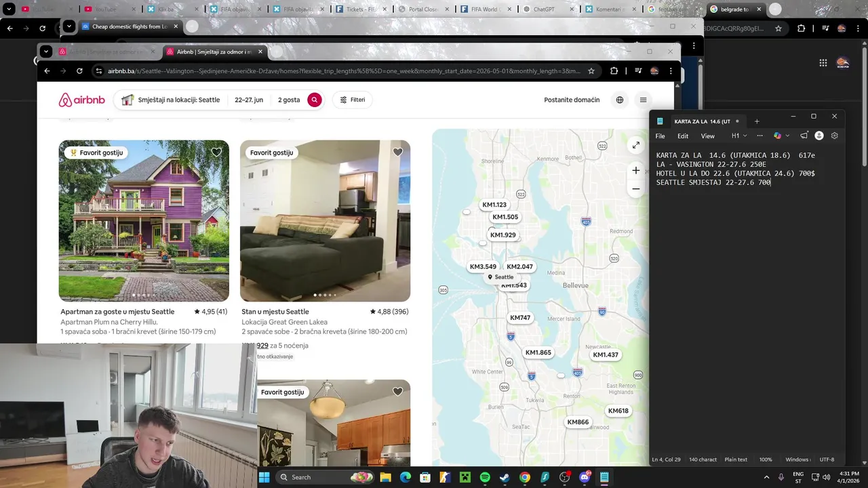Add a new Notepad tab
Viewport: 868px width, 488px height.
pyautogui.click(x=757, y=121)
